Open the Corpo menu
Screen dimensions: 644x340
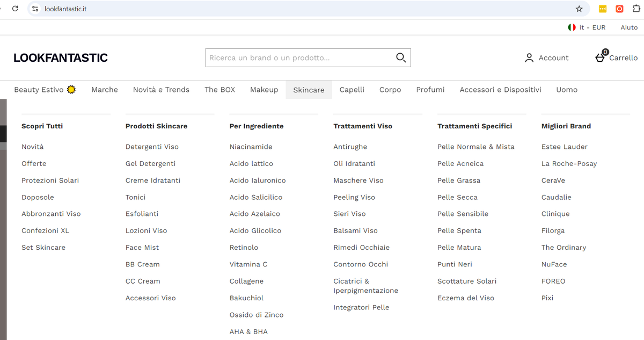(x=390, y=90)
